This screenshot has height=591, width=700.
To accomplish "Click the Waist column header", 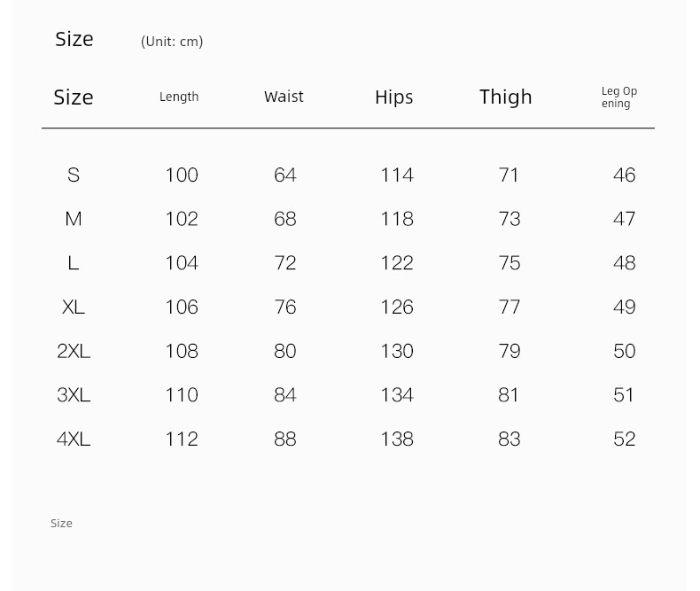I will pyautogui.click(x=284, y=97).
